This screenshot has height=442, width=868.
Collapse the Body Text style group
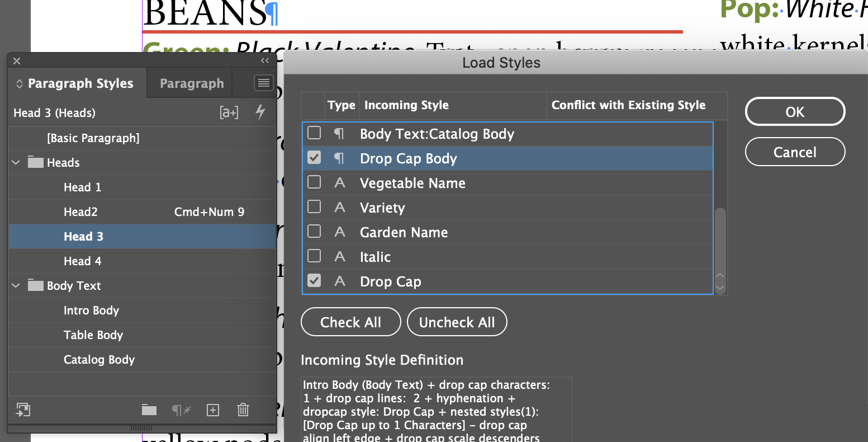16,286
